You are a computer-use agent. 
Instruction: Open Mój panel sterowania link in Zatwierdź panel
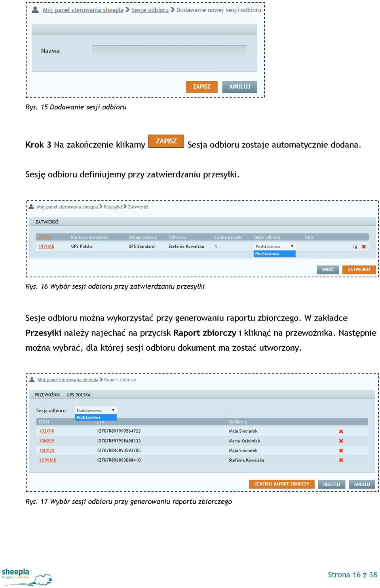[67, 207]
